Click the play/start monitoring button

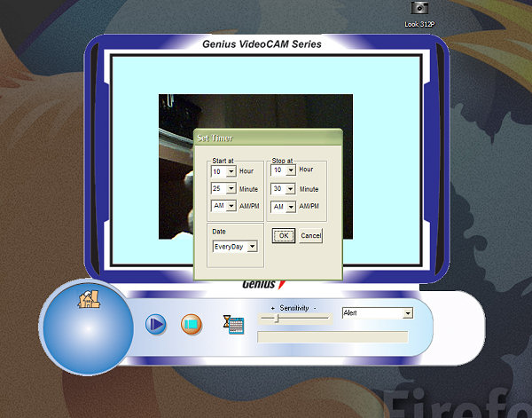click(156, 324)
